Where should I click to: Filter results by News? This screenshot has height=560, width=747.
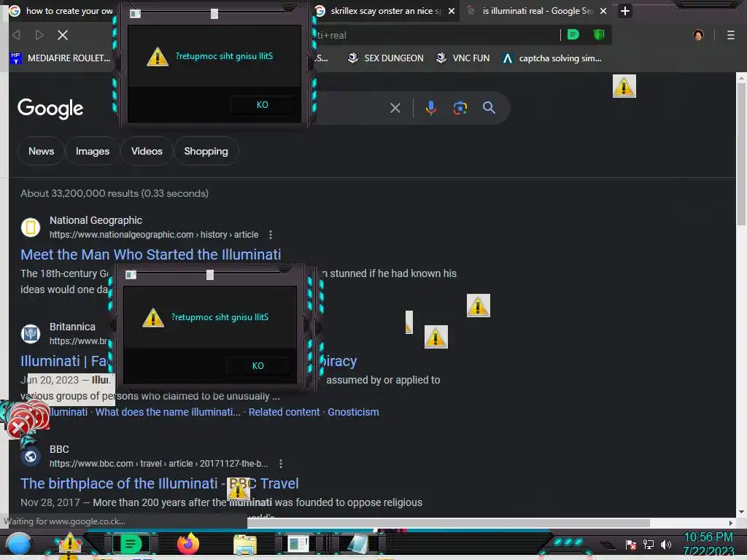(x=41, y=151)
